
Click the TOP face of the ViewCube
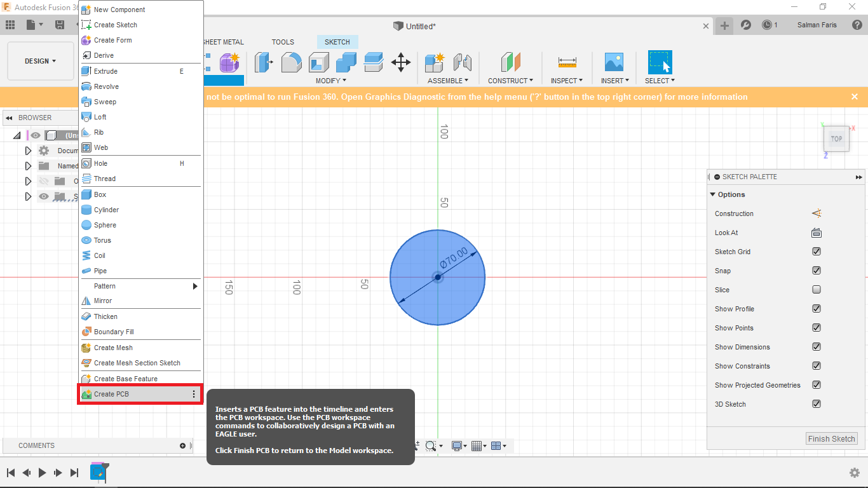[x=836, y=139]
